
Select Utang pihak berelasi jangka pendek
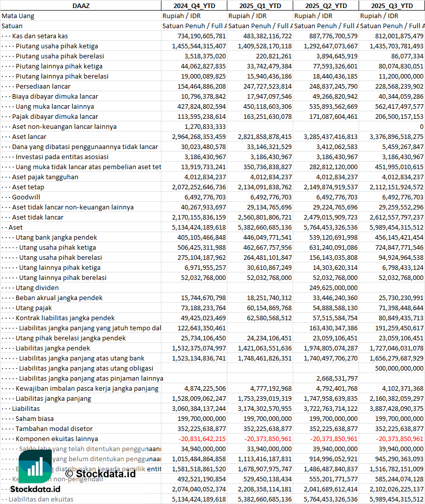click(x=70, y=338)
